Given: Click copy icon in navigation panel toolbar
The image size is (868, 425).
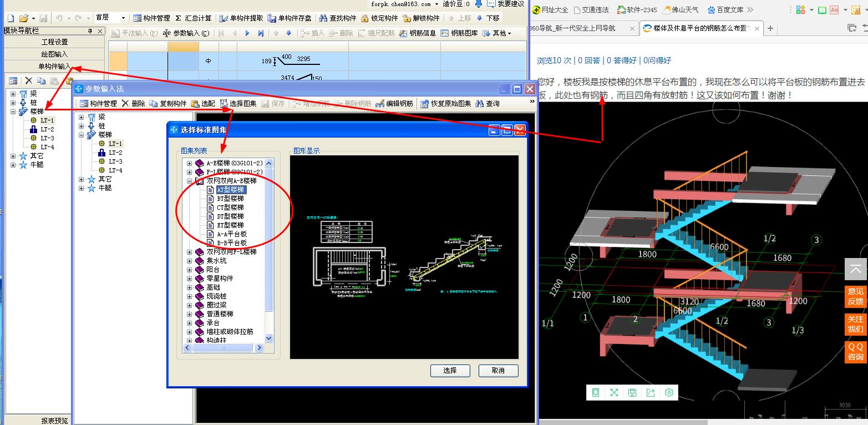Looking at the screenshot, I should 41,81.
